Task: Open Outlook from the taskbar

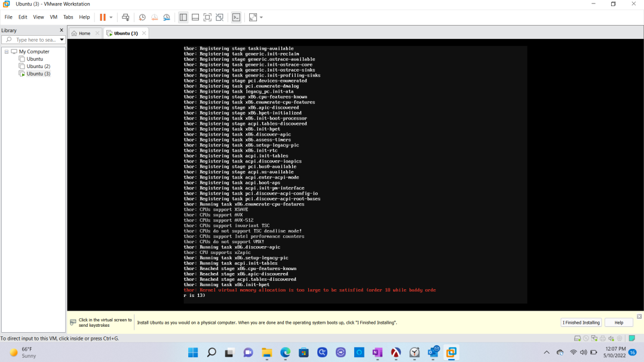Action: pyautogui.click(x=433, y=352)
